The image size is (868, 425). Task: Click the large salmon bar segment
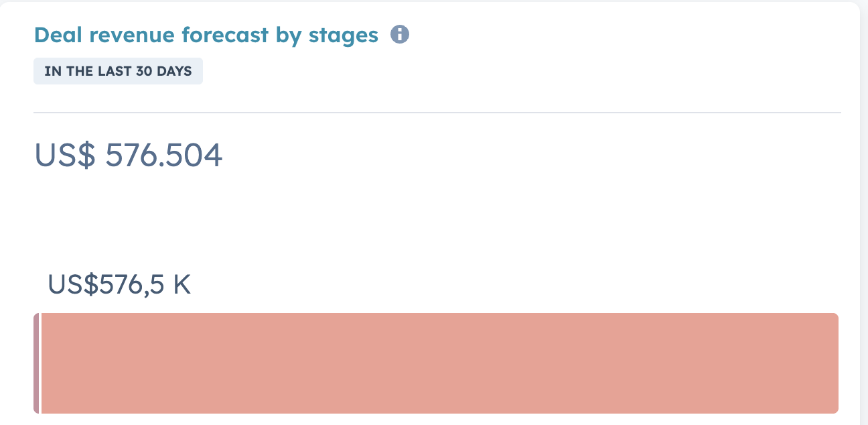coord(439,363)
